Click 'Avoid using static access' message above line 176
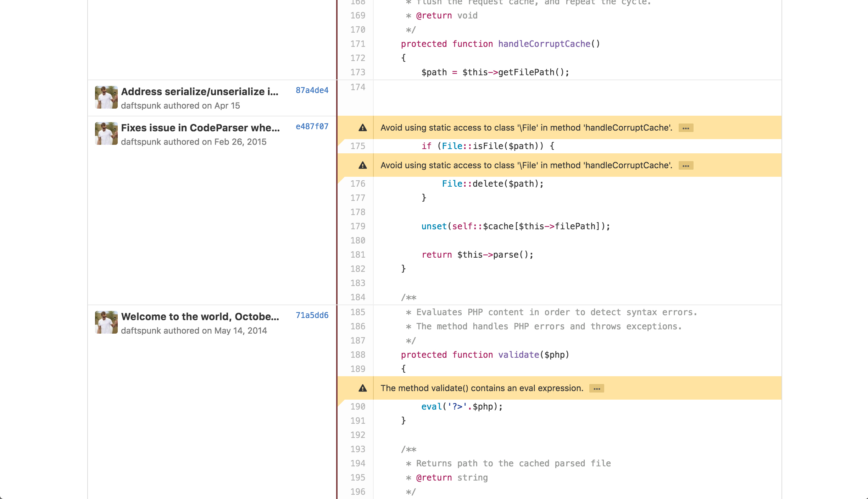 click(x=526, y=165)
